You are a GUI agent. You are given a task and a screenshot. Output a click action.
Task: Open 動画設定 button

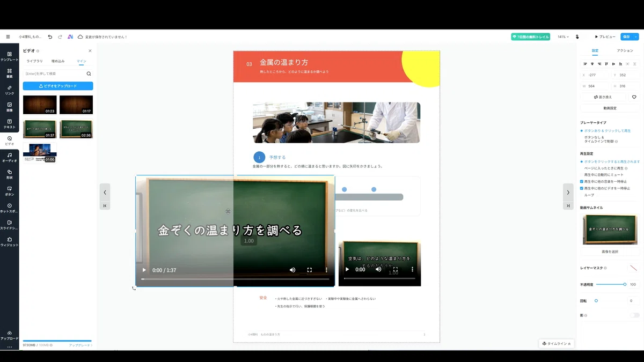(610, 108)
